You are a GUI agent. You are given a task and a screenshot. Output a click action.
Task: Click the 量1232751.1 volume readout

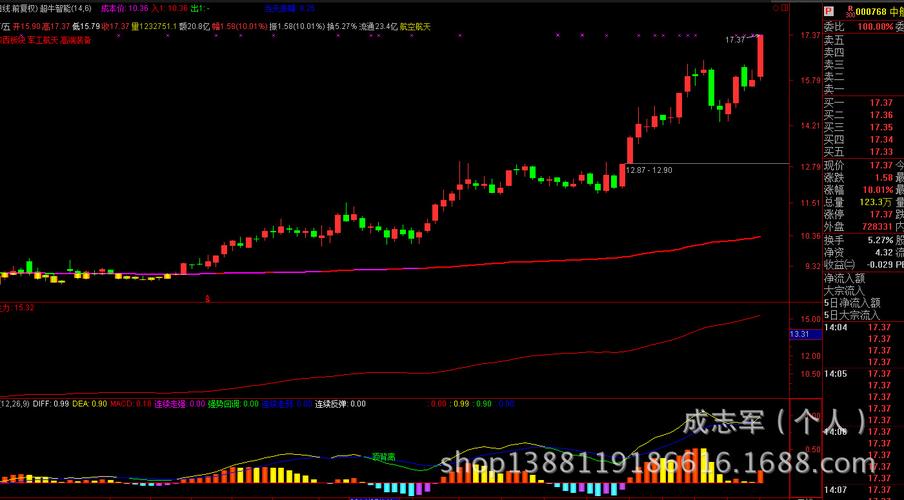point(154,27)
